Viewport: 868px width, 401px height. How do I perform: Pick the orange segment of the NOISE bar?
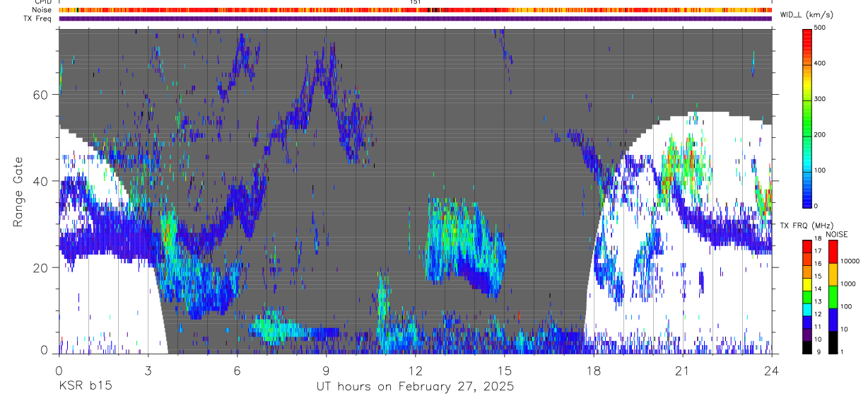tap(833, 274)
